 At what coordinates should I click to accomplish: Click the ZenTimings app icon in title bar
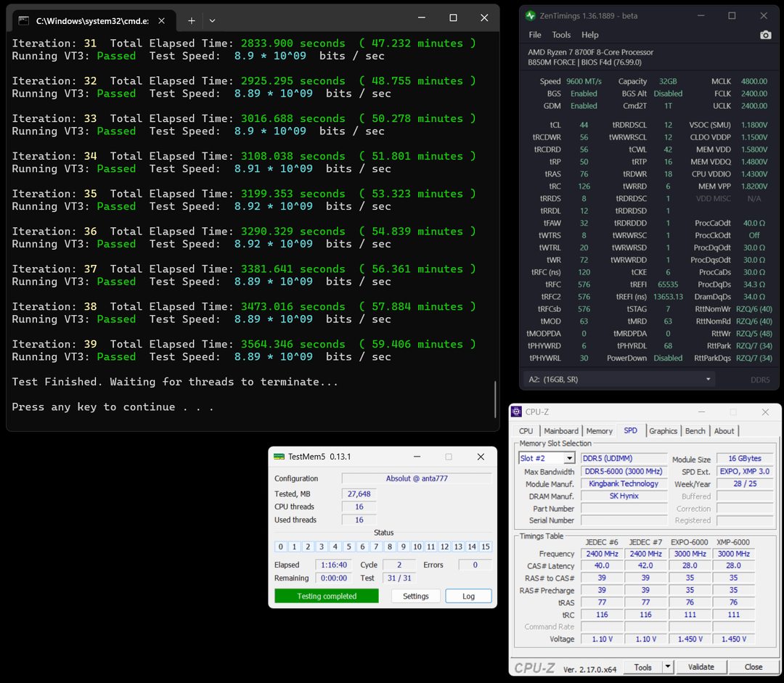531,15
